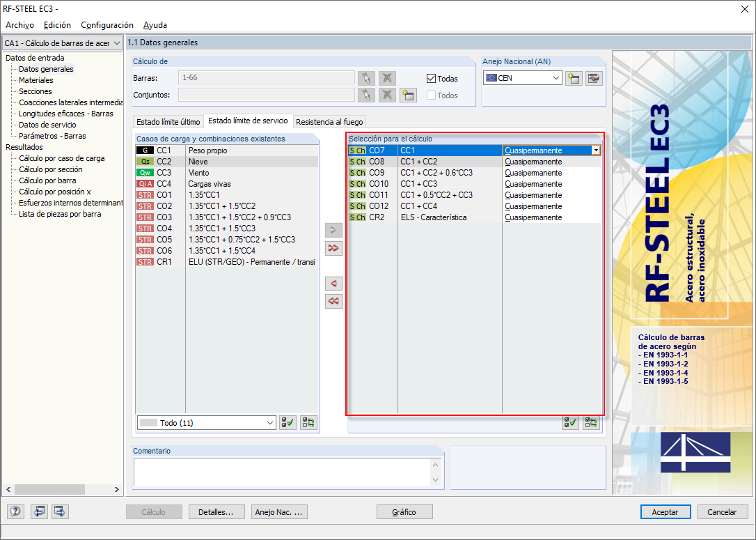Select all existing load cases icon

(x=288, y=423)
